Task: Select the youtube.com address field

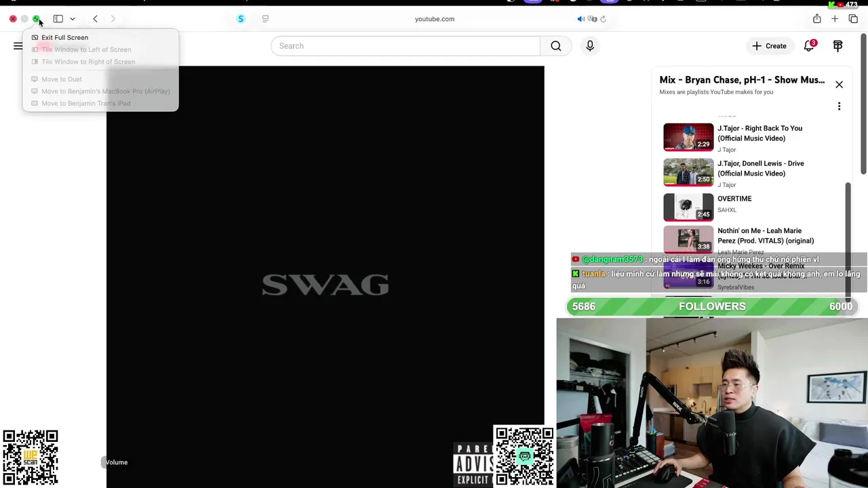Action: 434,19
